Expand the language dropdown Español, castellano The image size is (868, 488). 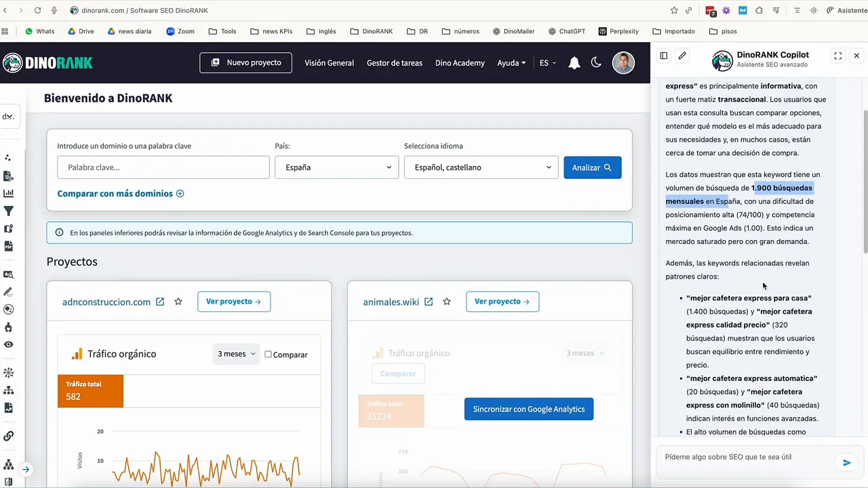coord(481,167)
